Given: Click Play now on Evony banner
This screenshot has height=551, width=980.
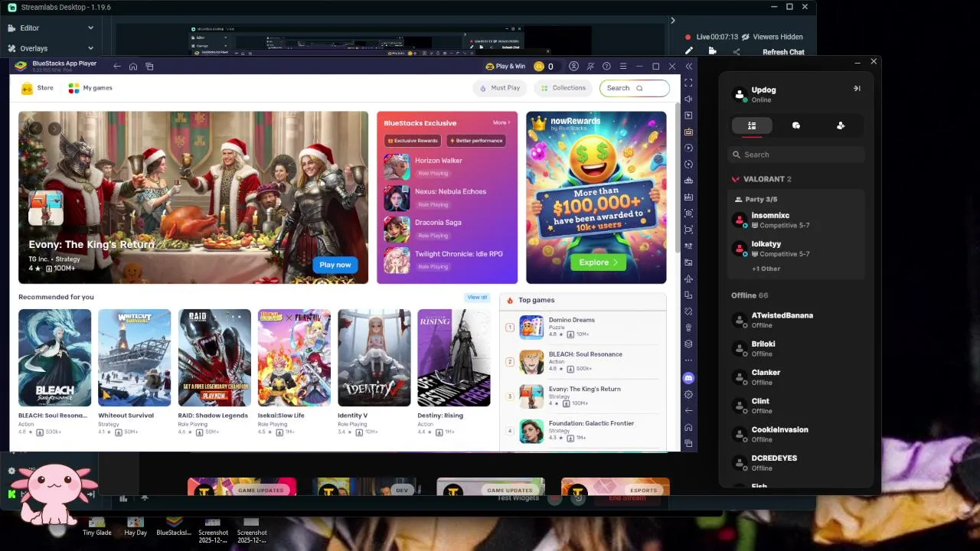Looking at the screenshot, I should (335, 265).
